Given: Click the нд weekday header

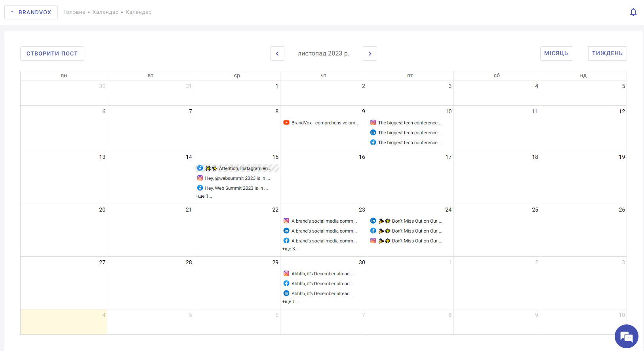Looking at the screenshot, I should point(583,76).
